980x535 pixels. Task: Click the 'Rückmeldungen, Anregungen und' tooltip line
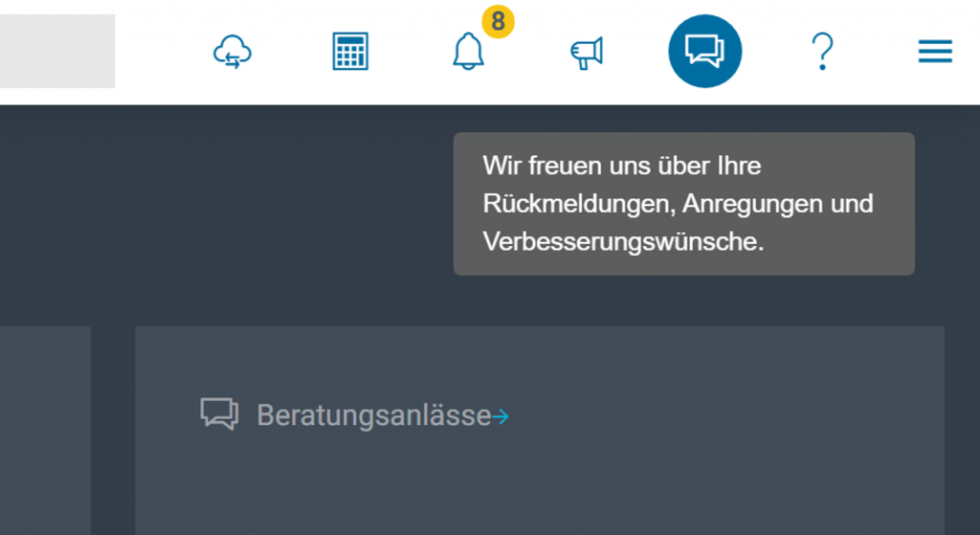(x=679, y=205)
